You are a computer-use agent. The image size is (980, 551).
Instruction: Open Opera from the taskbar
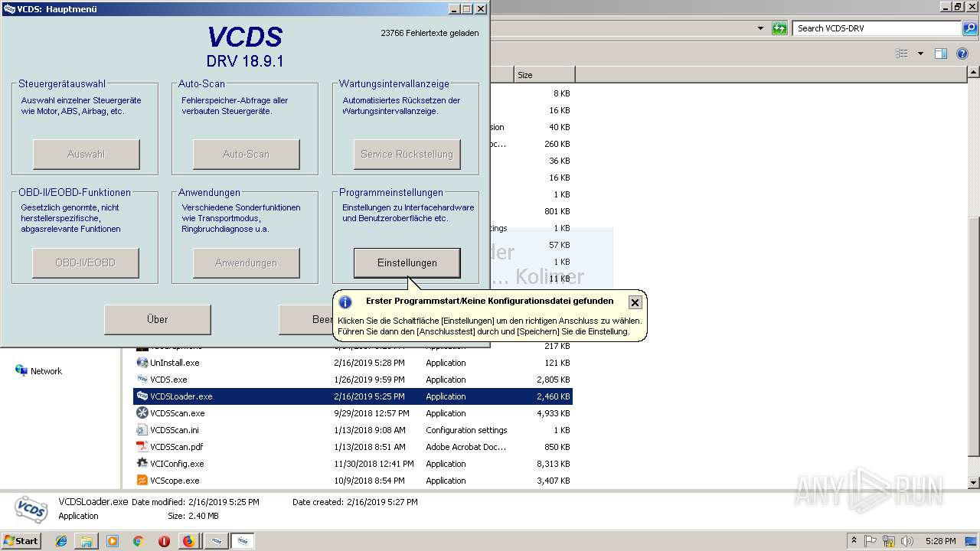click(164, 541)
